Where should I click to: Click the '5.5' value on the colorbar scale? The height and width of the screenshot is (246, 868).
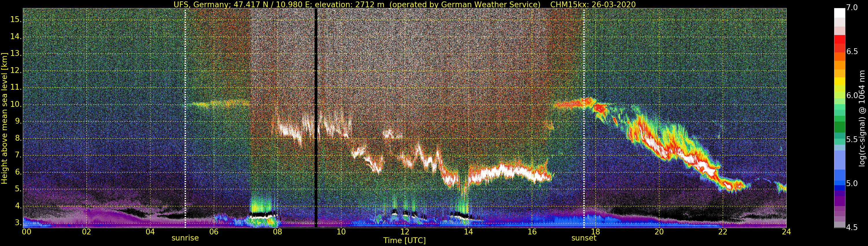(x=852, y=139)
